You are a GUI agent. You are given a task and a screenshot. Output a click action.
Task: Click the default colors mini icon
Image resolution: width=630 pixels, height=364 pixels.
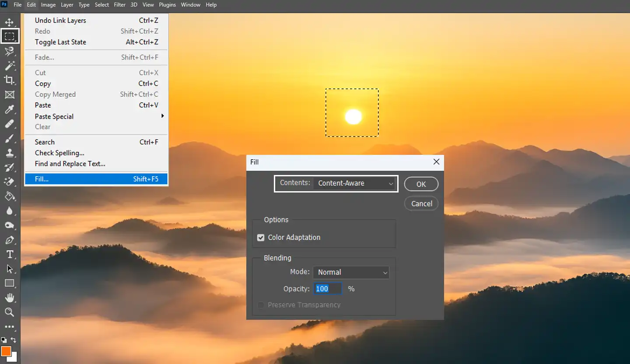[x=4, y=339]
